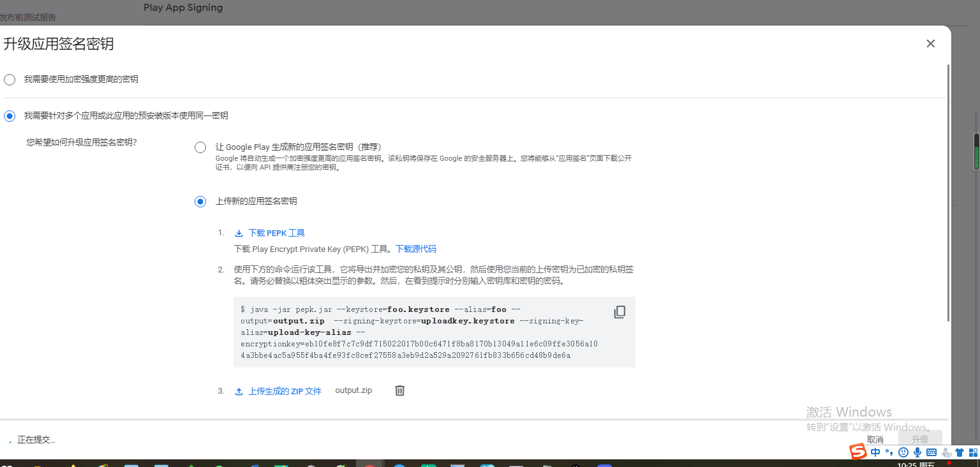Open the 下载源代码 link
The image size is (980, 467).
tap(416, 249)
